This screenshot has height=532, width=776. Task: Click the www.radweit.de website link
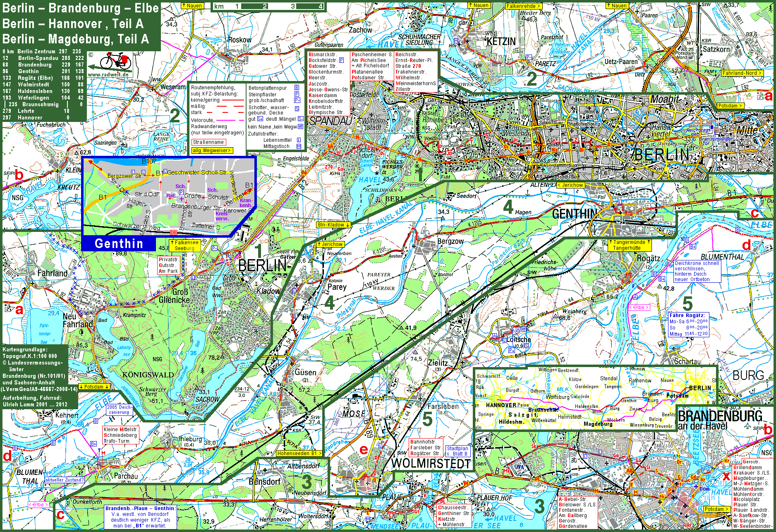(108, 74)
